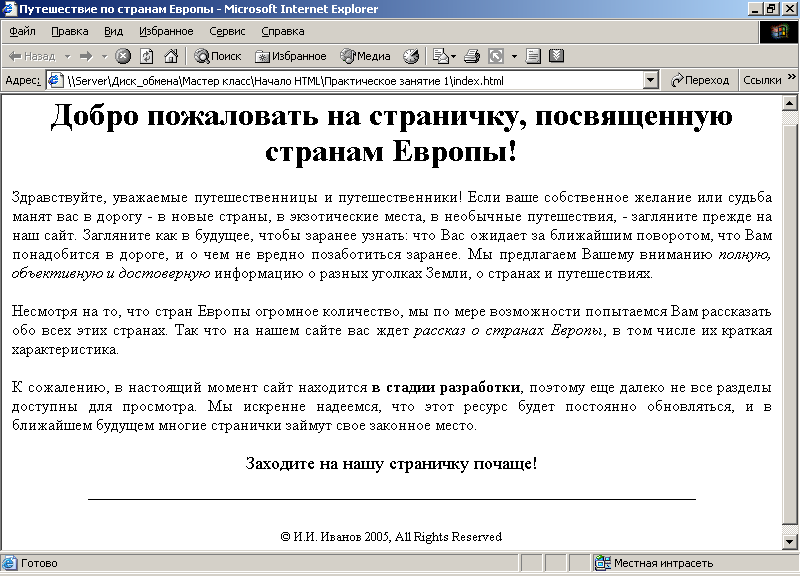Click the History icon in toolbar
The width and height of the screenshot is (800, 576).
tap(411, 56)
